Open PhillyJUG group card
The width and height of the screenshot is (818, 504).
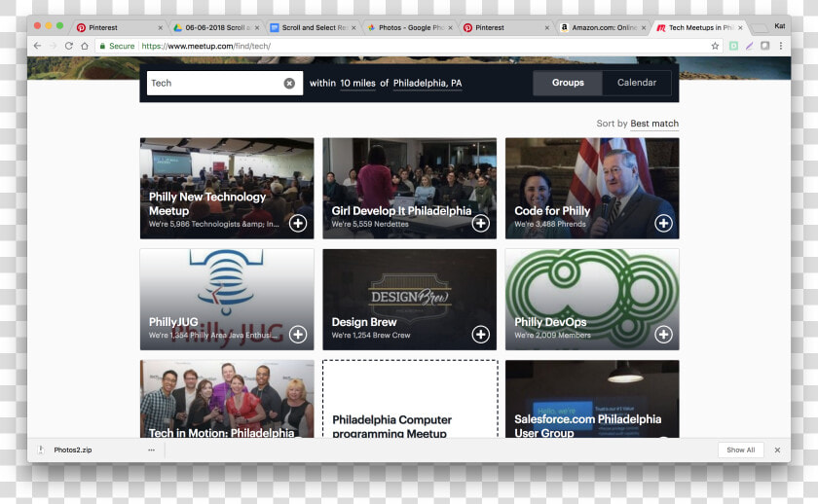click(x=227, y=299)
